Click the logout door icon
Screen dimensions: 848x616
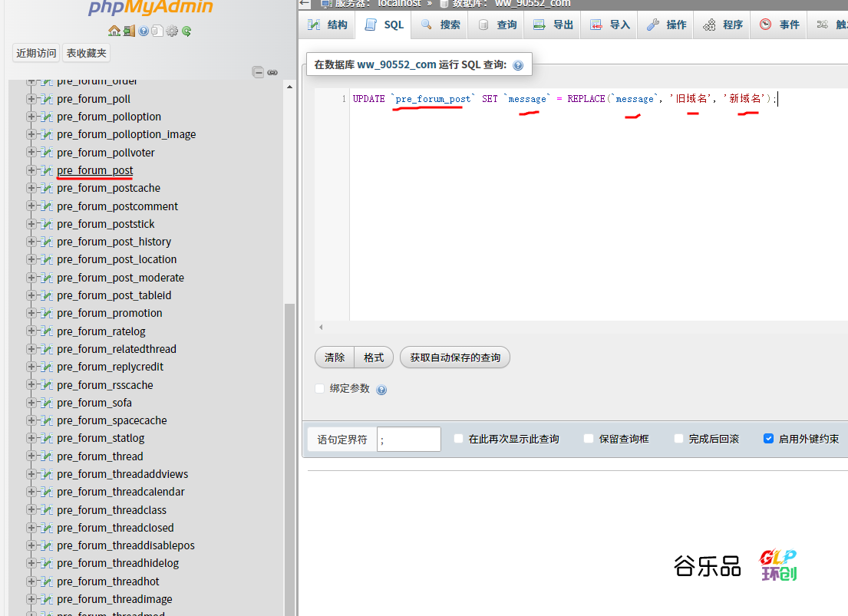tap(128, 31)
